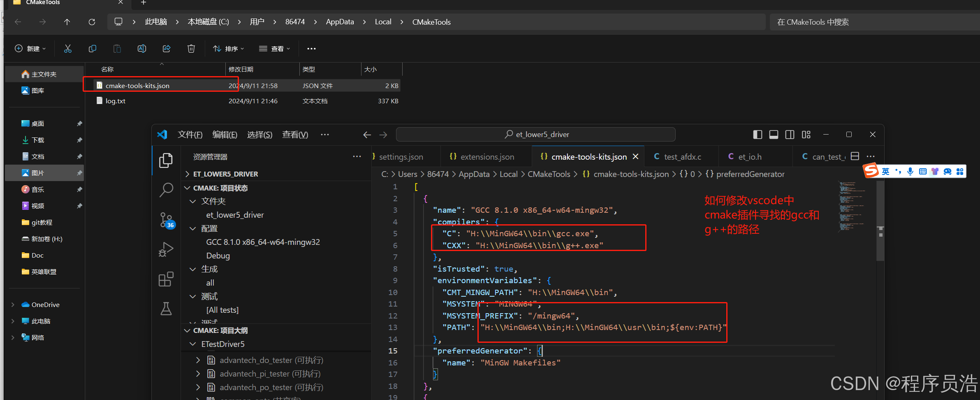Click the Delete icon in Explorer toolbar
Viewport: 980px width, 400px height.
click(191, 48)
